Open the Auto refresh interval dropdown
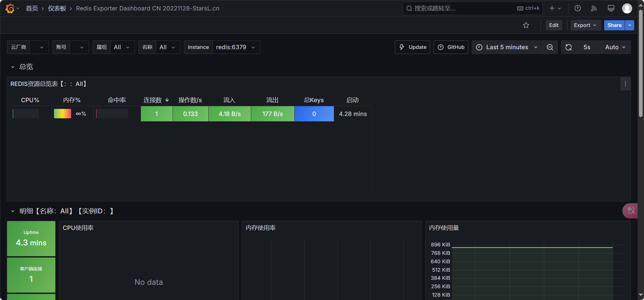Image resolution: width=644 pixels, height=300 pixels. (616, 47)
